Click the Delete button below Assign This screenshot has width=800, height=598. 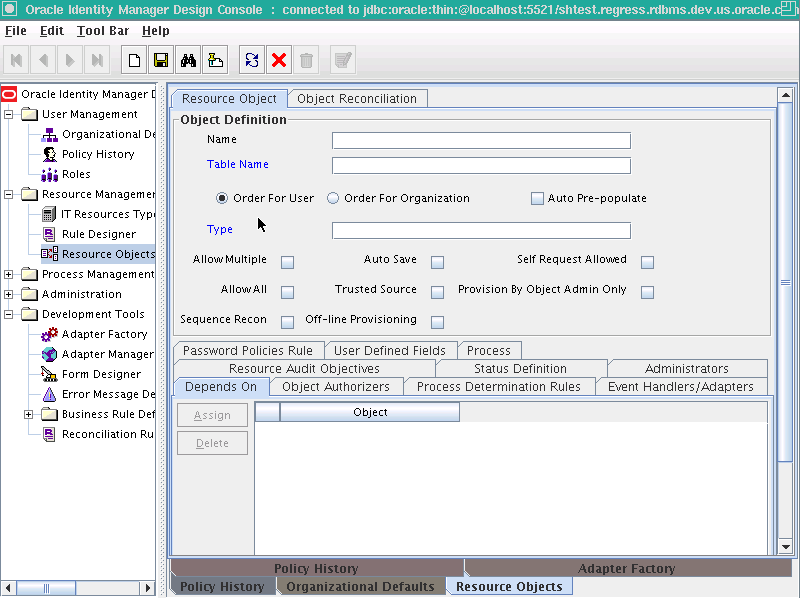pos(212,442)
